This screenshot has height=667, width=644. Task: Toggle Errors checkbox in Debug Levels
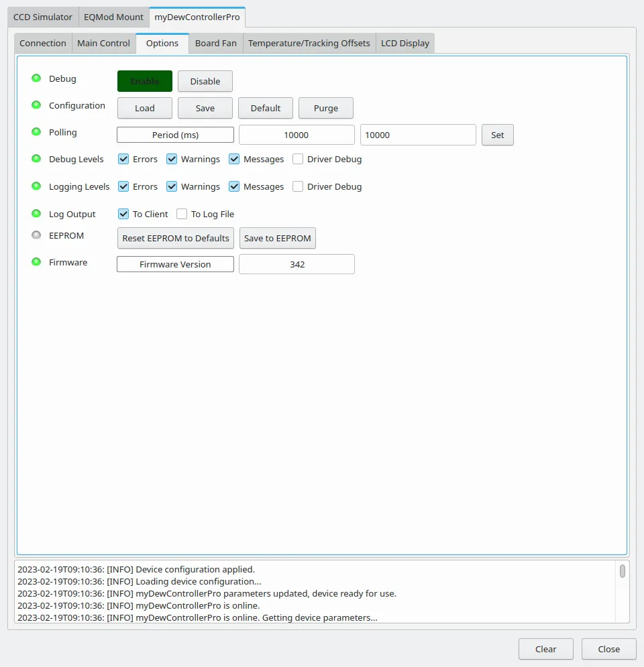123,159
